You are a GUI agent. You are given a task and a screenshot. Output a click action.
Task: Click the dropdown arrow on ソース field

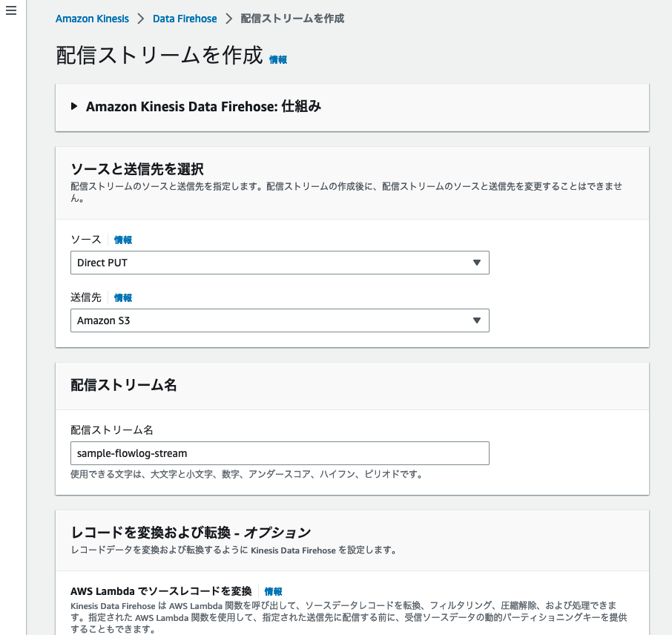point(477,263)
